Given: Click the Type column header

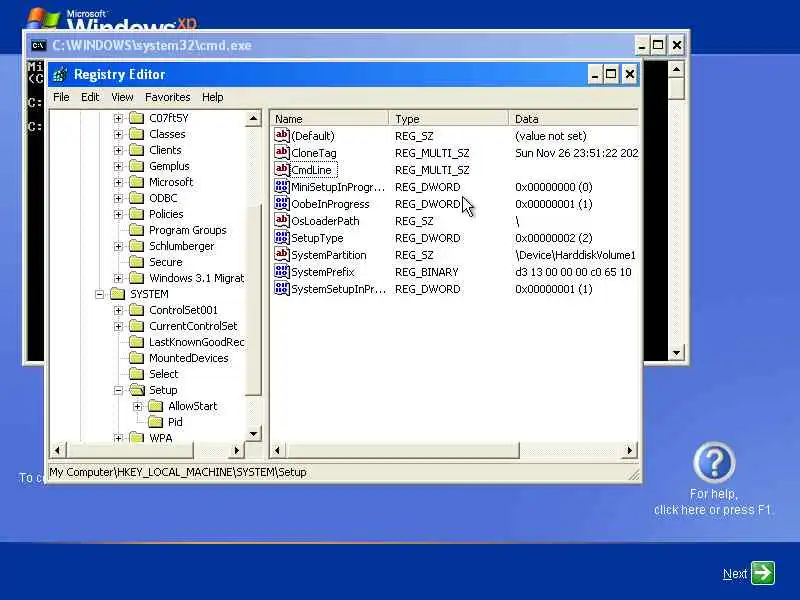Looking at the screenshot, I should 448,119.
